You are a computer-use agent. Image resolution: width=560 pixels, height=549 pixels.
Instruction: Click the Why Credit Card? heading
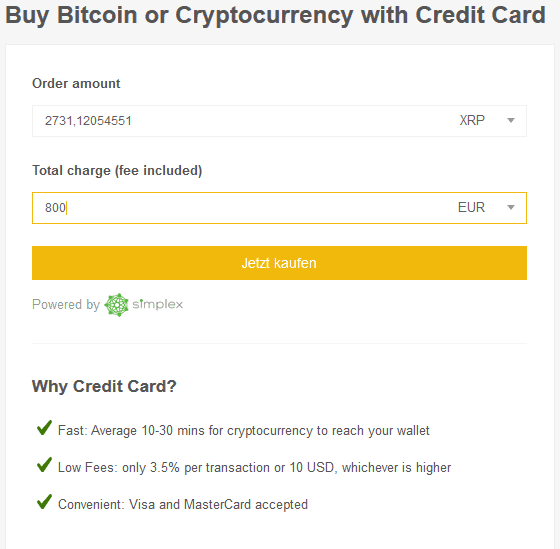click(104, 386)
